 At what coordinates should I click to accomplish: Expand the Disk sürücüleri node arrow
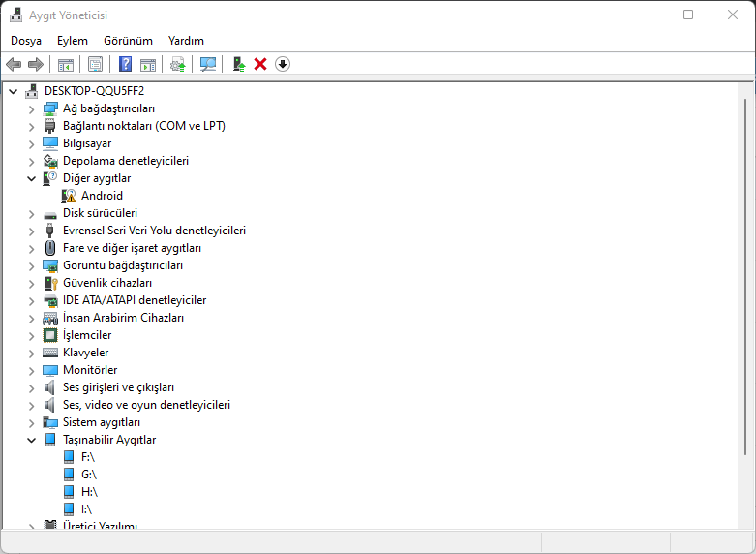[31, 214]
